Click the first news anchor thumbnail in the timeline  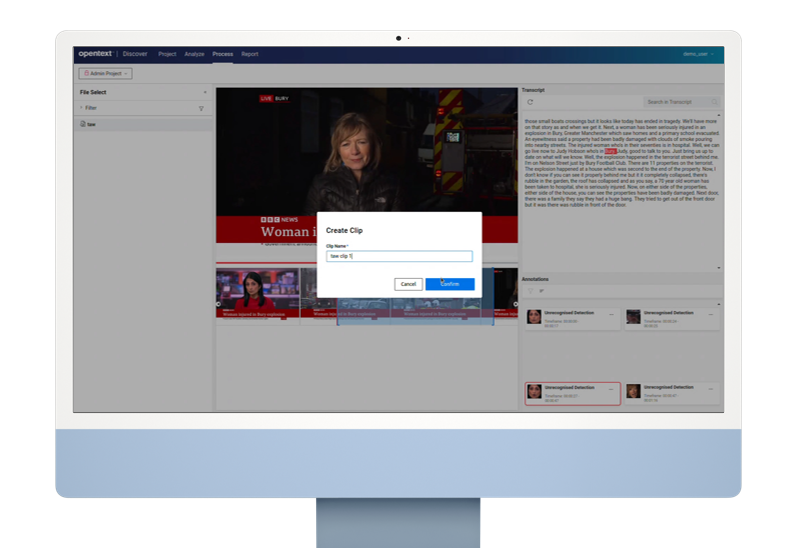[257, 294]
